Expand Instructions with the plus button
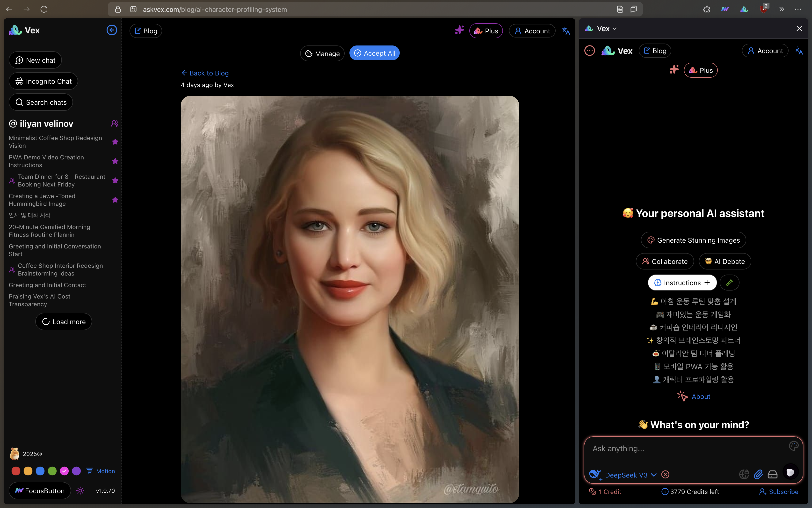This screenshot has width=812, height=508. [x=707, y=283]
